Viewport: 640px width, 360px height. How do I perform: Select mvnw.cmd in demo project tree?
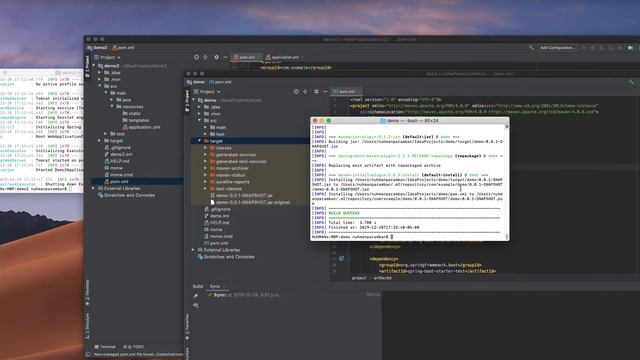coord(218,236)
